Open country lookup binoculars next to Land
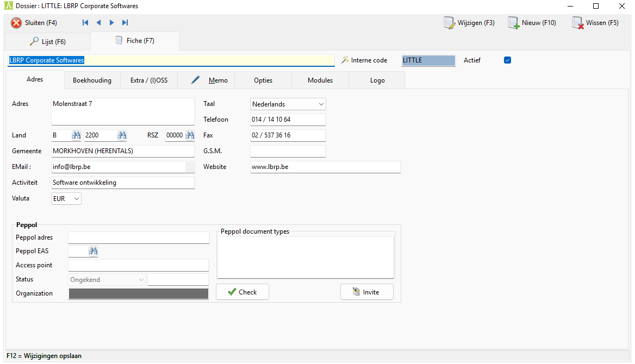The image size is (635, 364). click(76, 135)
